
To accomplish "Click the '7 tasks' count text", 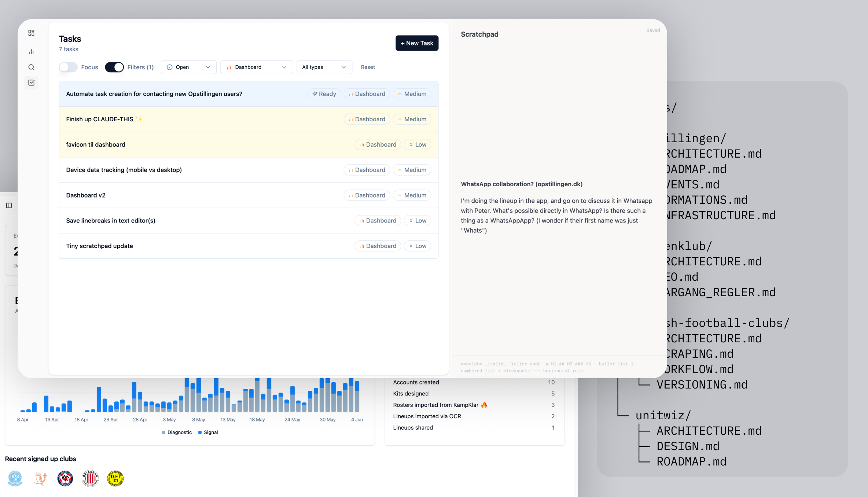I will pos(69,49).
